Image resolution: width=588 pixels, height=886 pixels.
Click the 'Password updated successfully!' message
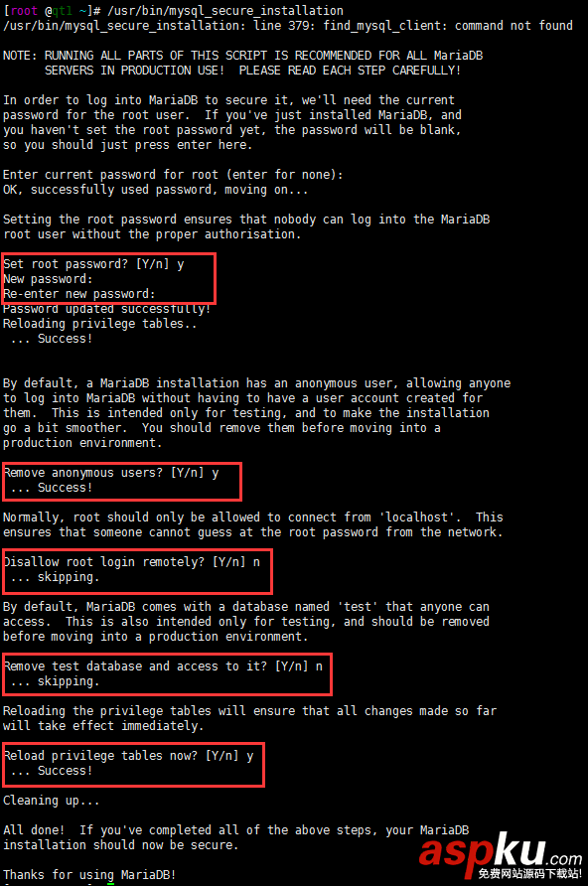(x=106, y=309)
